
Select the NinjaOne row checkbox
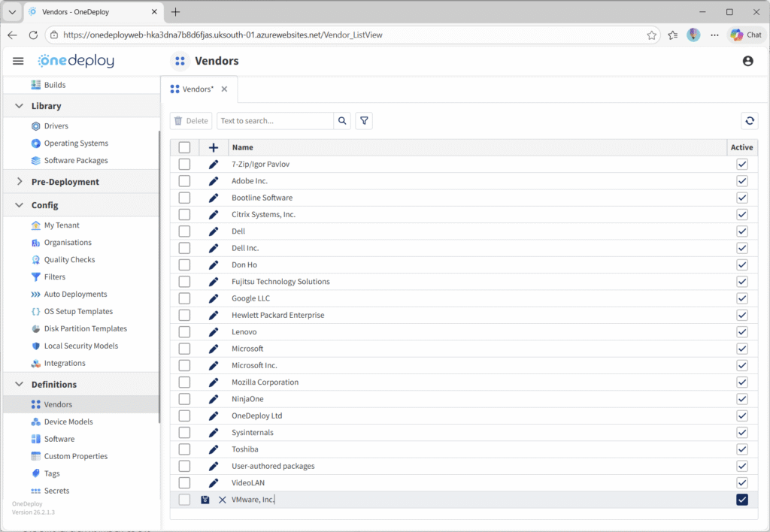pos(185,399)
